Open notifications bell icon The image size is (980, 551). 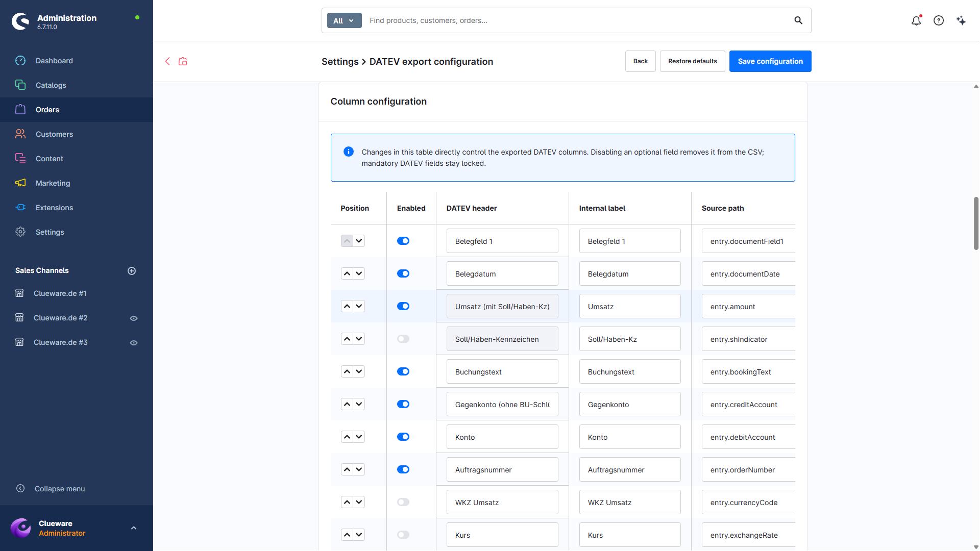pos(916,20)
